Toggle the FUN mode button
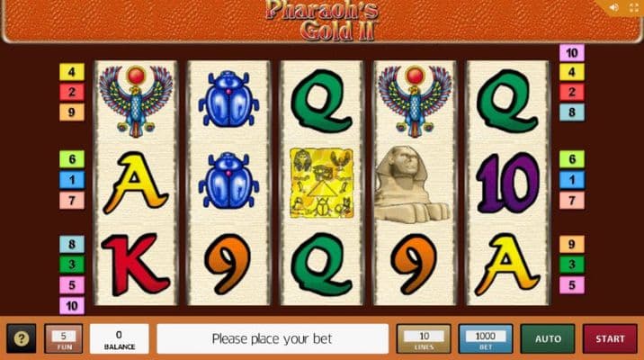Image resolution: width=644 pixels, height=360 pixels. click(64, 338)
